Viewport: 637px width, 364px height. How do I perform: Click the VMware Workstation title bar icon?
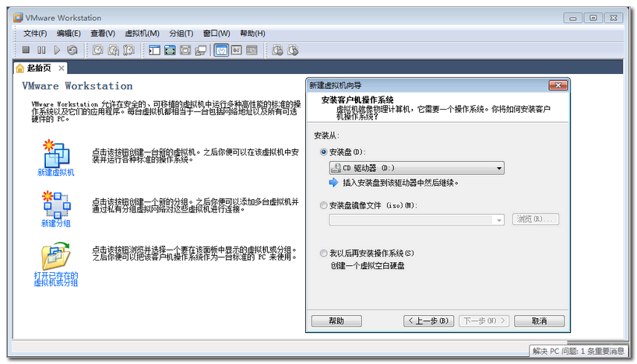pos(18,17)
